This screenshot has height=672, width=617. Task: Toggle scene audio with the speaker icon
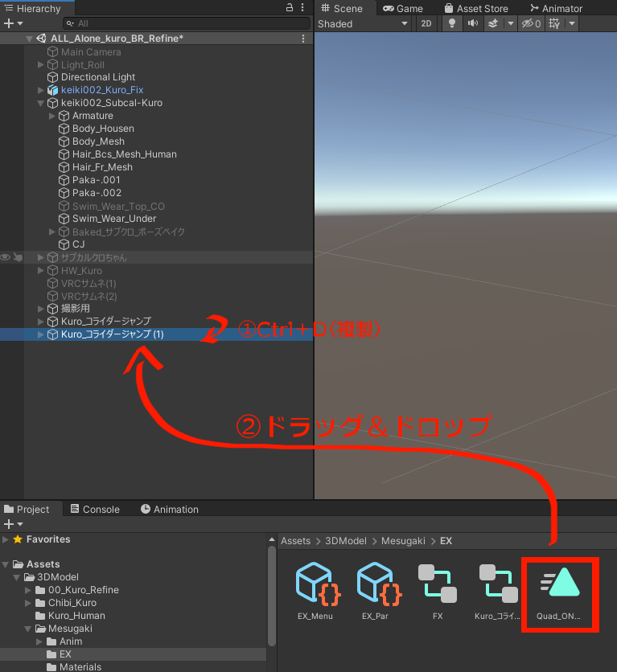tap(472, 23)
